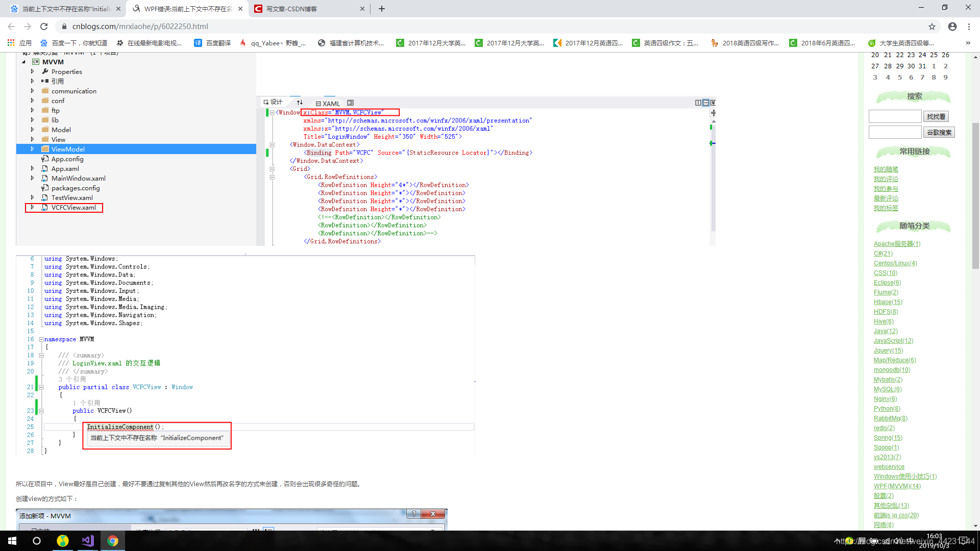This screenshot has width=980, height=551.
Task: Open Chrome user profile icon
Action: pyautogui.click(x=952, y=27)
